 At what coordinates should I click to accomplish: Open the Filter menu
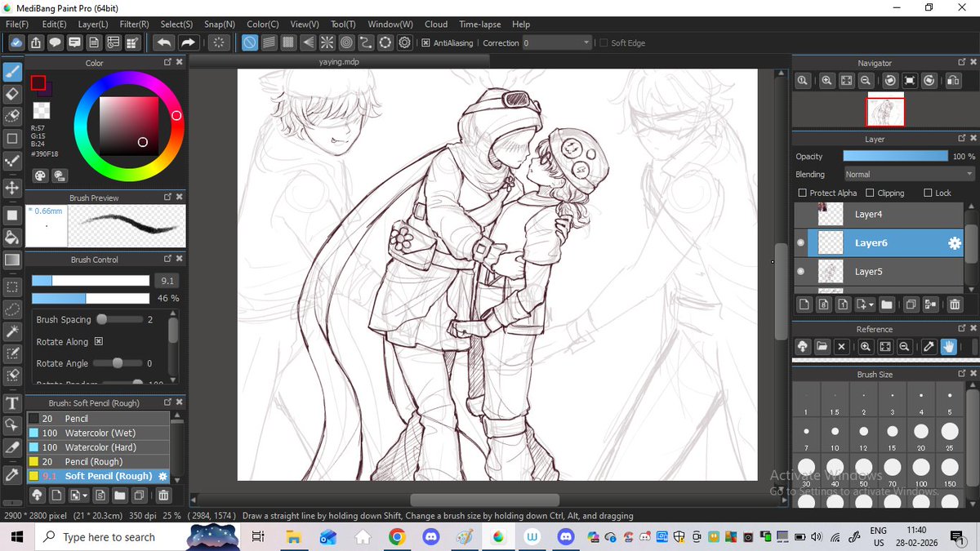point(134,24)
